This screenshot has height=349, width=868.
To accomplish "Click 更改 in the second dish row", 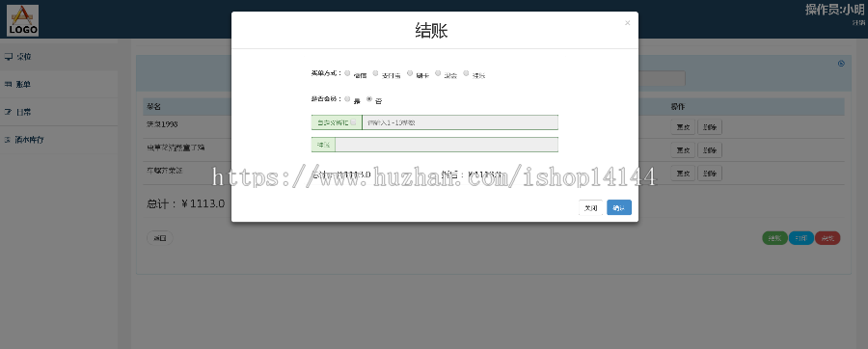I will click(x=682, y=149).
